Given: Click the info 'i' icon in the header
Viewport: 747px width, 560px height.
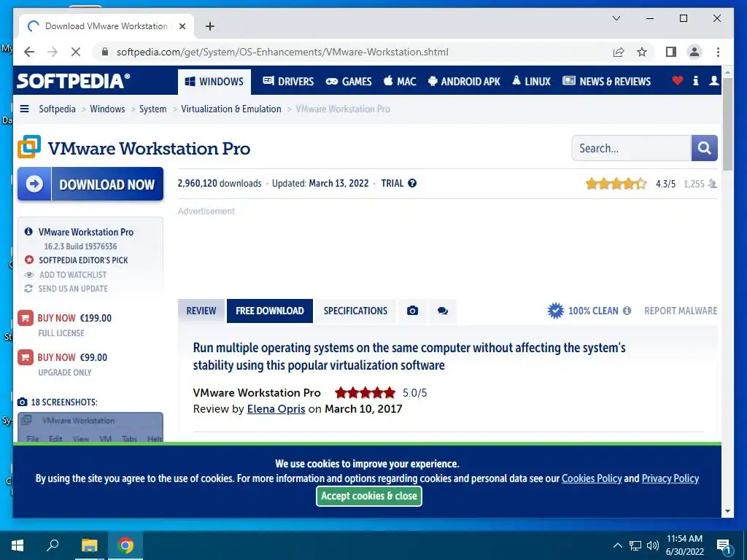Looking at the screenshot, I should coord(695,81).
